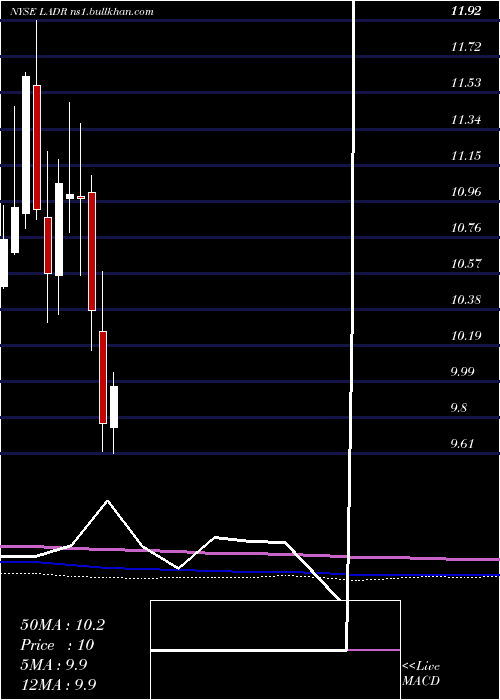Click the 5MA : 9.9 readout

pyautogui.click(x=54, y=665)
